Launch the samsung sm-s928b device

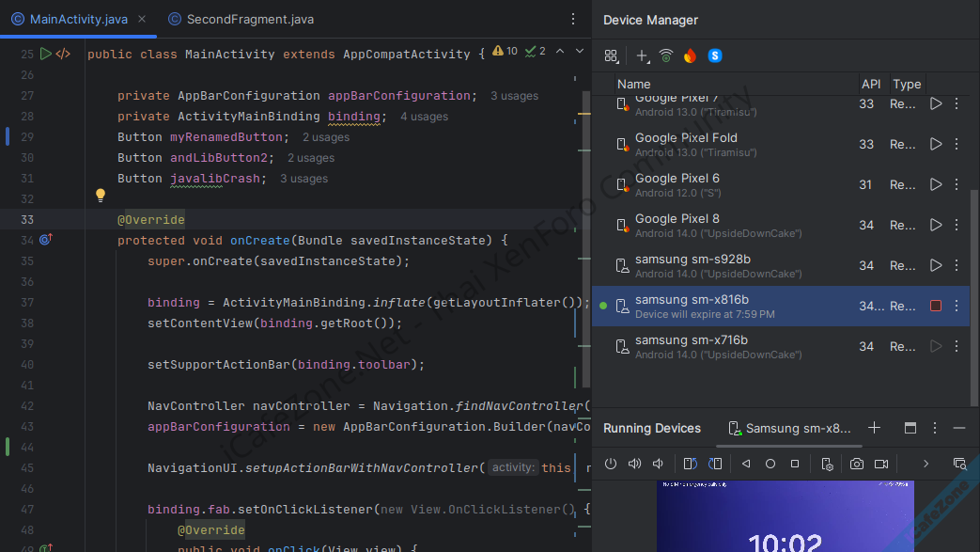point(935,265)
